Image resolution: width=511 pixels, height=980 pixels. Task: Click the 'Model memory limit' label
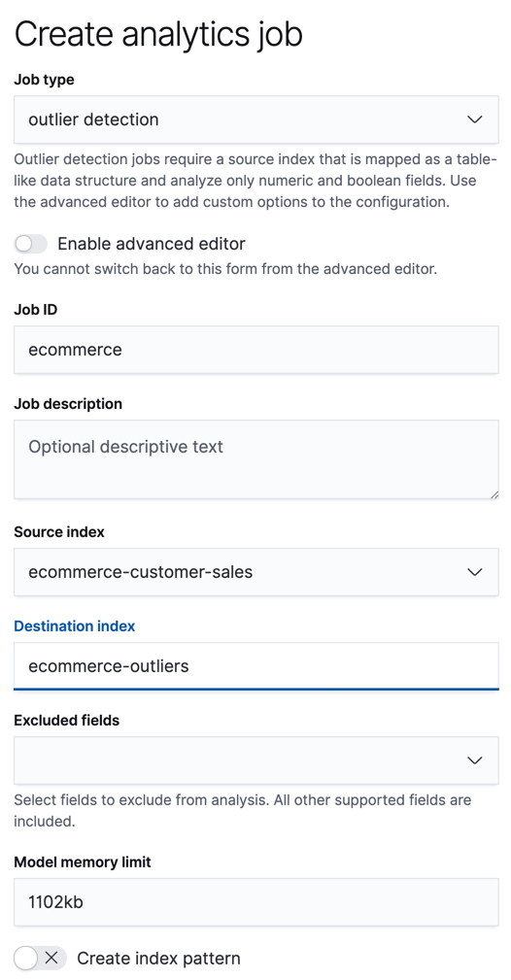pyautogui.click(x=83, y=862)
